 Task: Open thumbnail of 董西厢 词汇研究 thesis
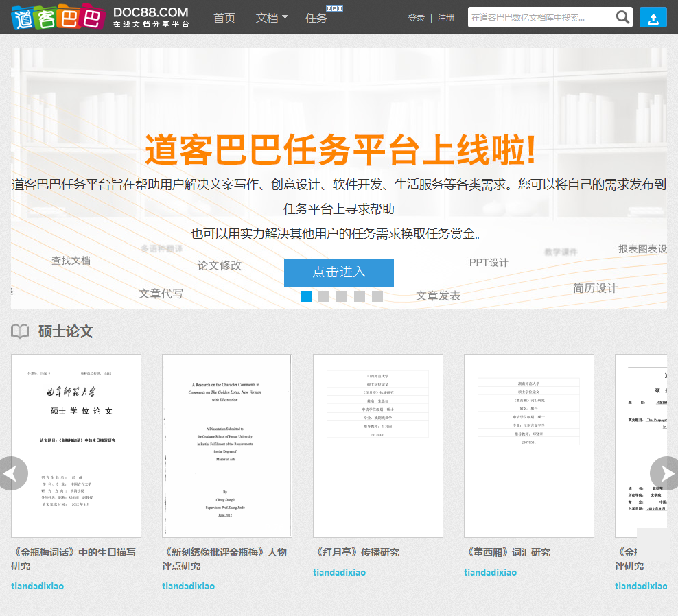(529, 446)
